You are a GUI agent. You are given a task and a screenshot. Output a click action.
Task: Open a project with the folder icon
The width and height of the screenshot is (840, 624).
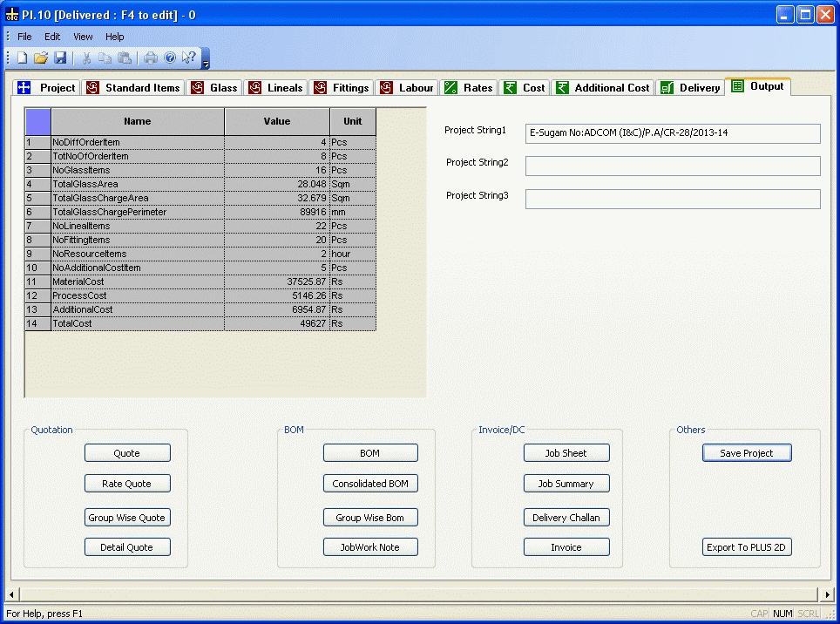[x=41, y=58]
